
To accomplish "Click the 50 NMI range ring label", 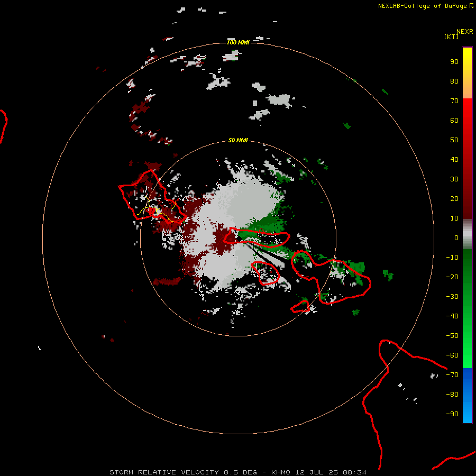I will [238, 140].
